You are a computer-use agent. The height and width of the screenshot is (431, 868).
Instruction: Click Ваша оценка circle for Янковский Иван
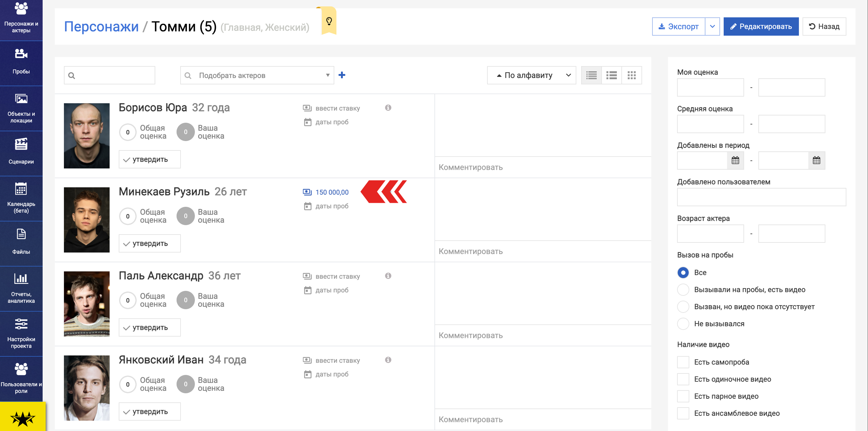(x=186, y=384)
